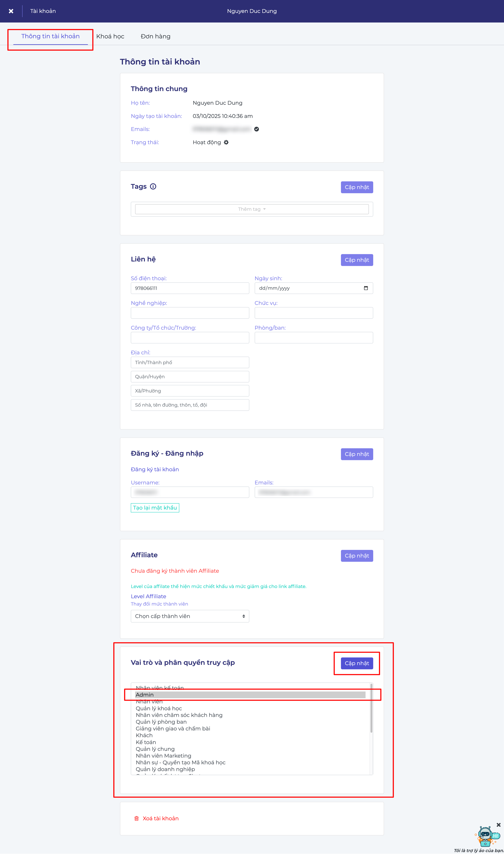
Task: Click Cập nhật in the Liên hệ section
Action: [x=357, y=260]
